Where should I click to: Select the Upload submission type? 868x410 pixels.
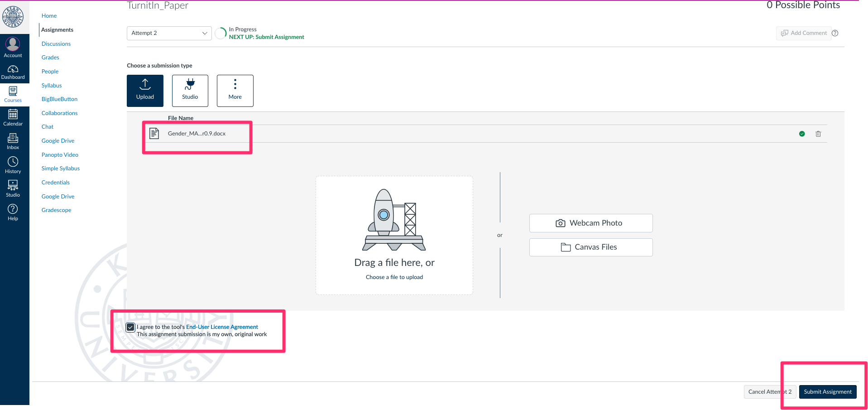pyautogui.click(x=145, y=91)
